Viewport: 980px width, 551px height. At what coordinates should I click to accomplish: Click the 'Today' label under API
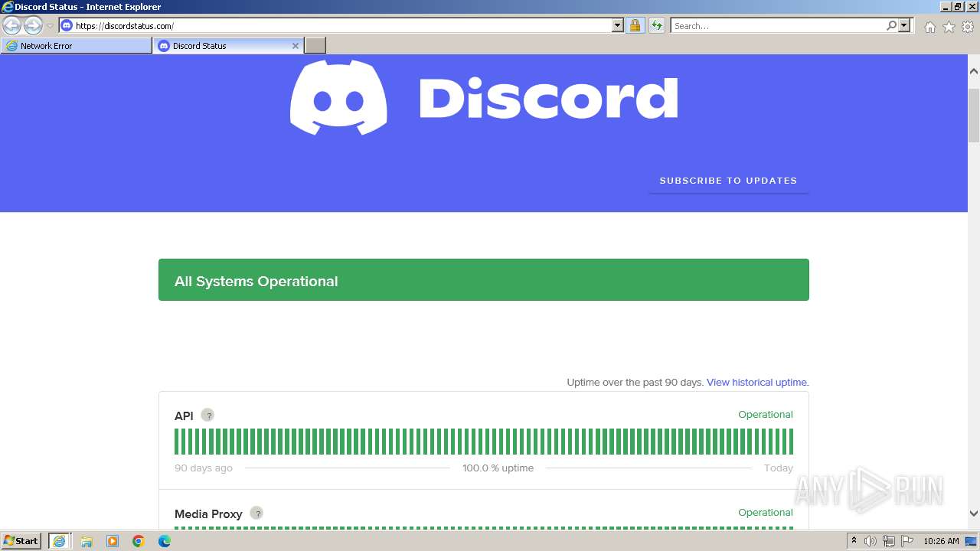pyautogui.click(x=779, y=468)
